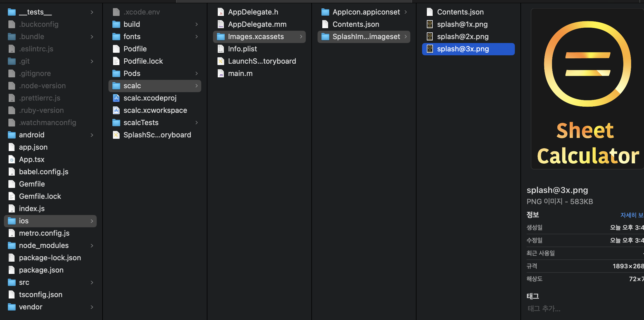Click the splash@1x.png image icon

point(430,24)
